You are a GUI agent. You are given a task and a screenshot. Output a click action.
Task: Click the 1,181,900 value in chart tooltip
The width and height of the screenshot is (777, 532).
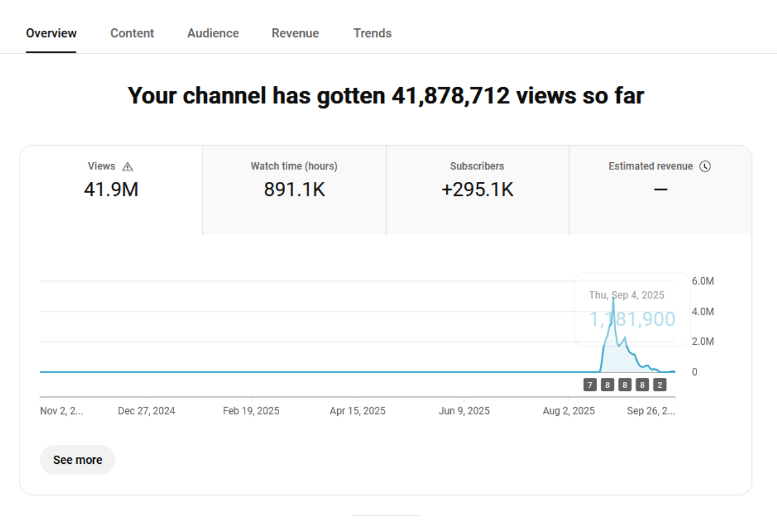point(632,319)
